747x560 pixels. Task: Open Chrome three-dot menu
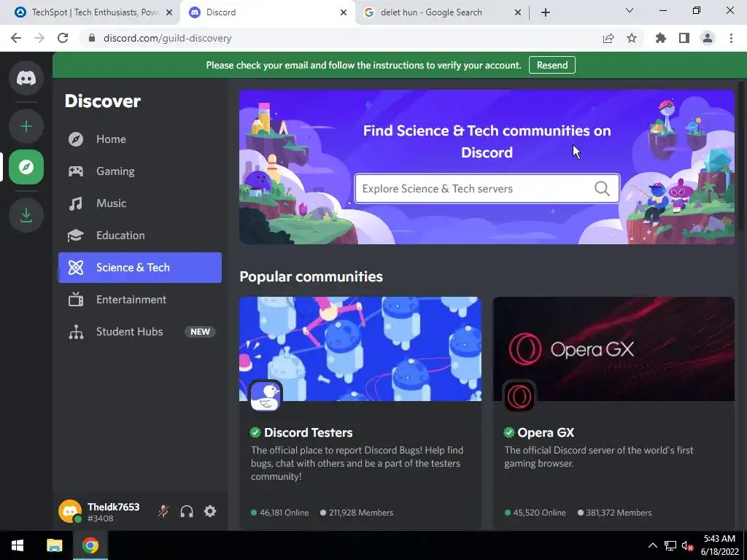731,38
